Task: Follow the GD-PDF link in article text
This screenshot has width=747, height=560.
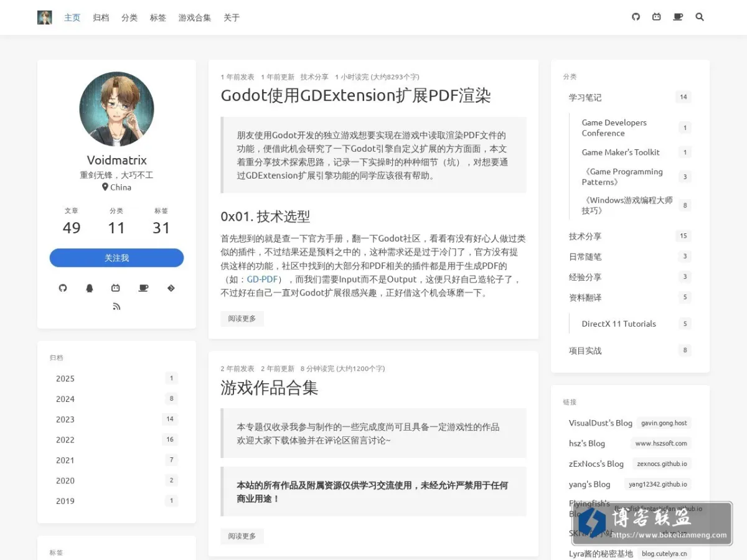Action: tap(262, 279)
